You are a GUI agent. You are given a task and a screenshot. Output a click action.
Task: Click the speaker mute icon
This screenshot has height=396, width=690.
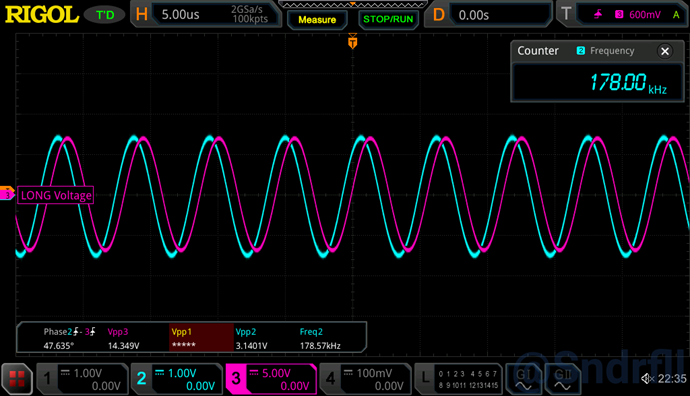pos(647,378)
